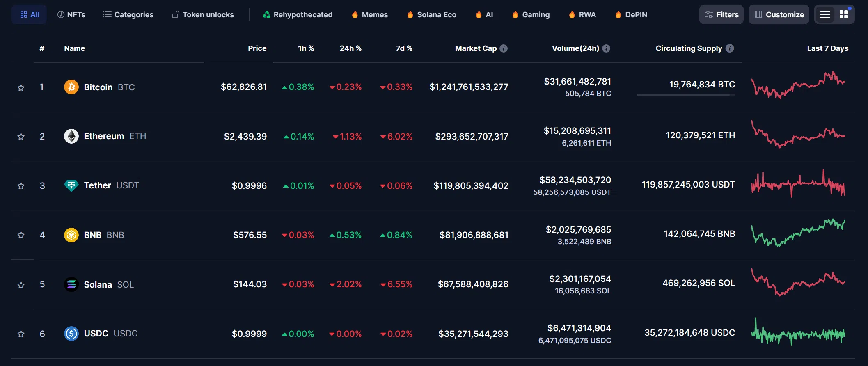Click the recycle icon beside Rehypothecated
Image resolution: width=868 pixels, height=366 pixels.
coord(267,15)
